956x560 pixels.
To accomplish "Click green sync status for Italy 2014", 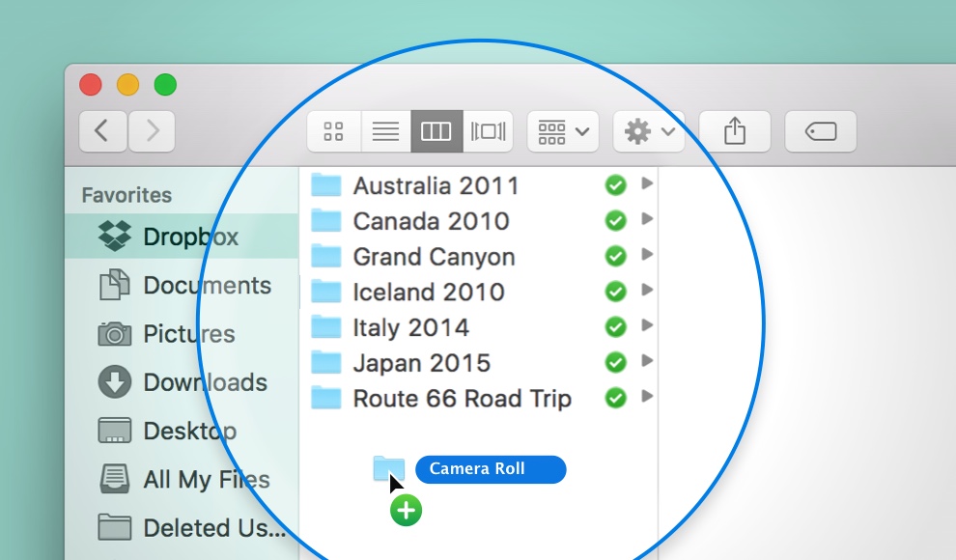I will point(615,327).
